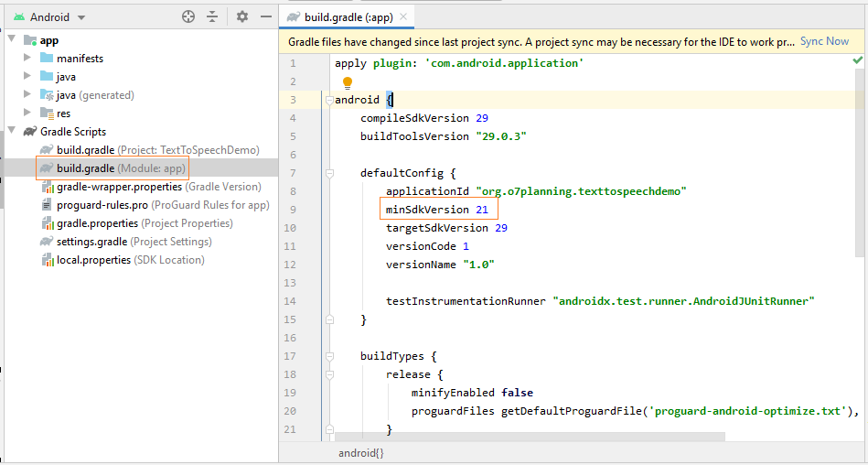Select the manifests folder
Screen dimensions: 868x465
click(x=80, y=59)
